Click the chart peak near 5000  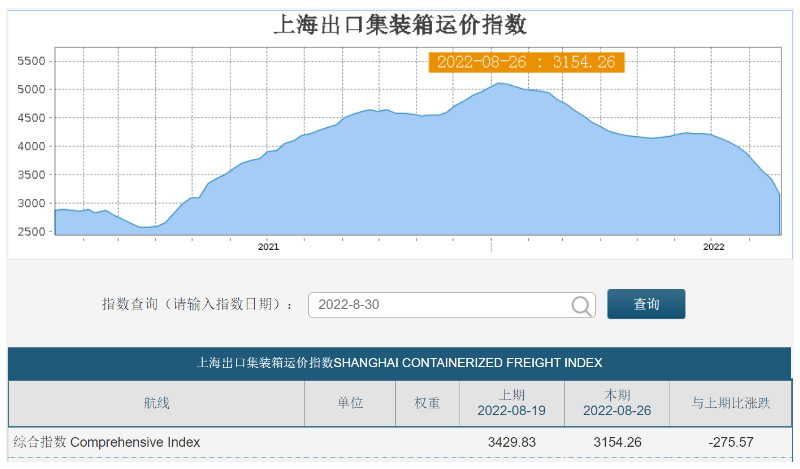[x=498, y=83]
